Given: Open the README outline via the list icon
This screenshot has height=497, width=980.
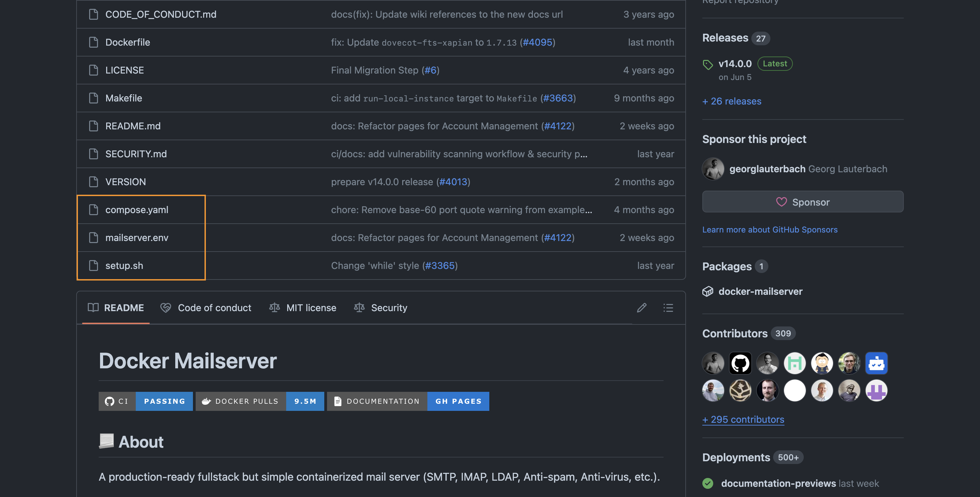Looking at the screenshot, I should click(x=668, y=307).
